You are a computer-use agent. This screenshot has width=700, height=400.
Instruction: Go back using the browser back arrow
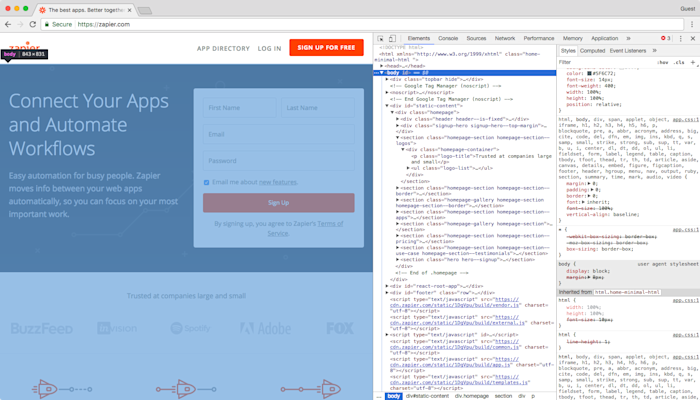coord(8,25)
